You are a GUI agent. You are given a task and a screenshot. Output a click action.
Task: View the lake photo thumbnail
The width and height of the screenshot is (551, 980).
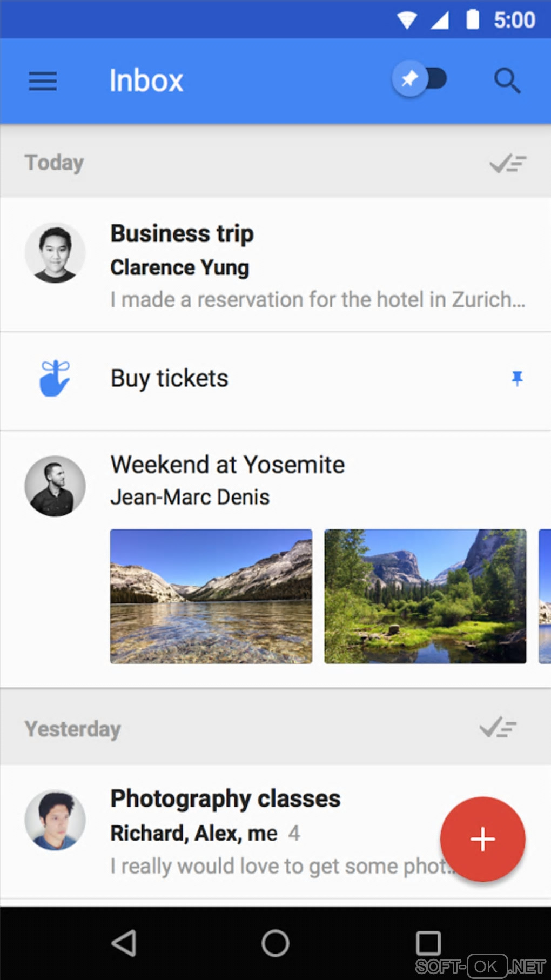[211, 596]
